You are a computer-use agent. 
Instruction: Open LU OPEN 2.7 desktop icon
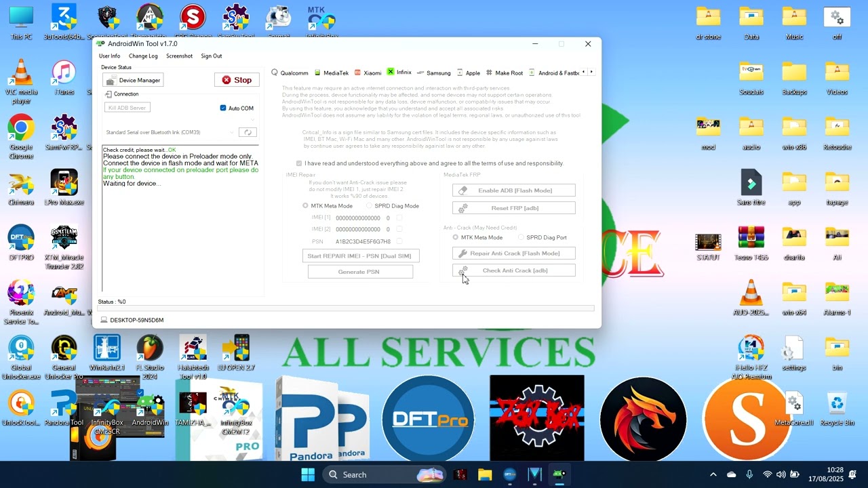(x=236, y=353)
